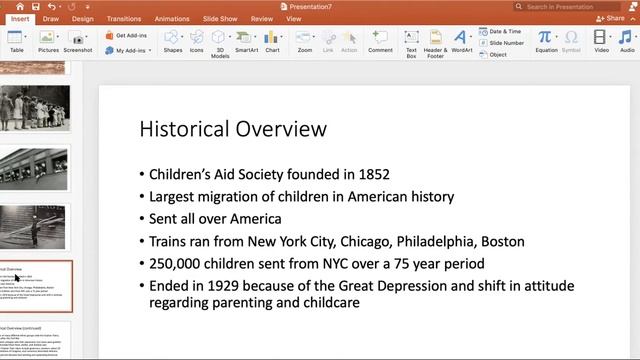Click the bullet 'Largest migration of children in American history'
The image size is (640, 360).
pos(301,197)
